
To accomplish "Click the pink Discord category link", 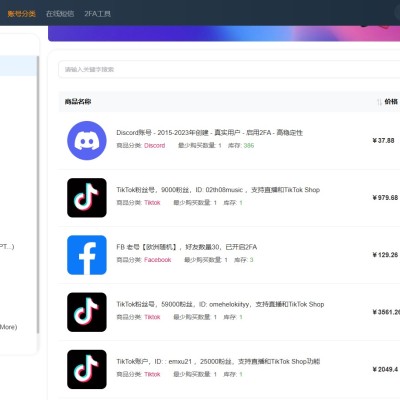I will click(155, 145).
